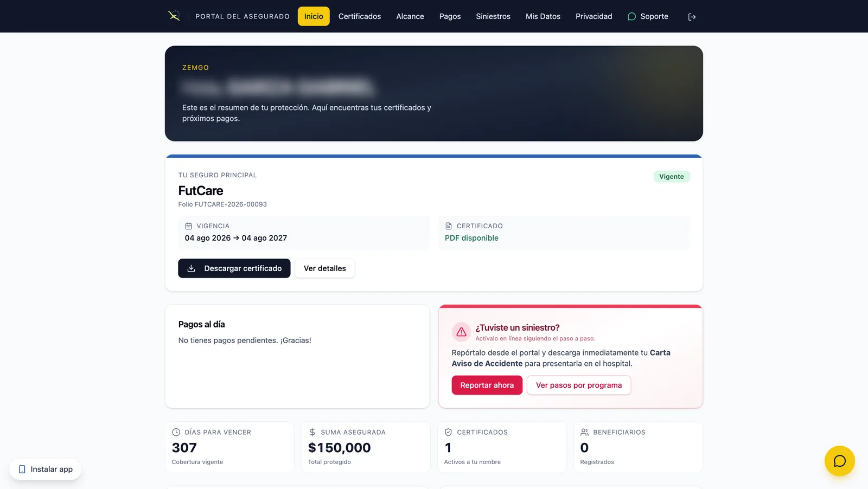Go to Certificados in the navbar
Viewport: 868px width, 489px height.
360,16
